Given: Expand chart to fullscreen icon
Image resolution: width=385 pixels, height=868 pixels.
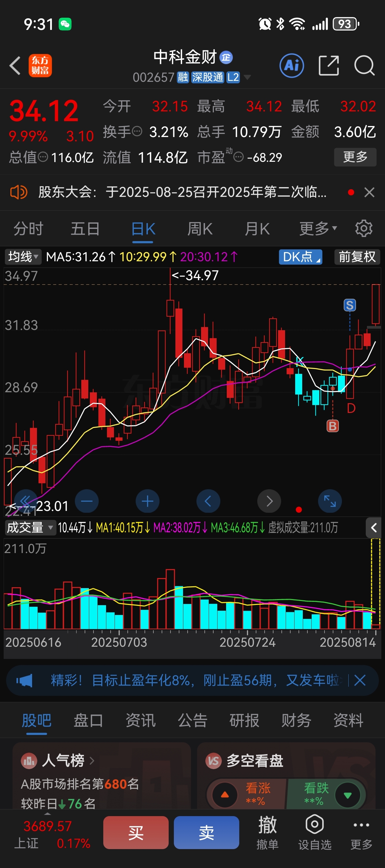Looking at the screenshot, I should 330,501.
